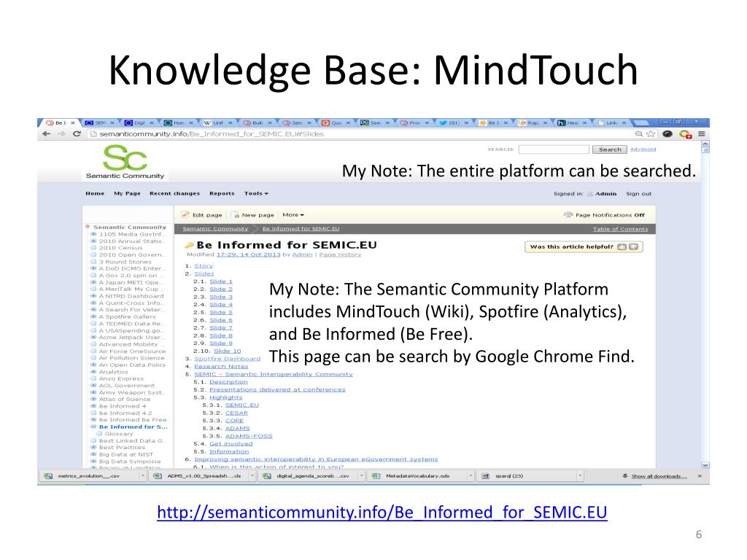
Task: Switch to the Digit browser tab
Action: coord(139,122)
